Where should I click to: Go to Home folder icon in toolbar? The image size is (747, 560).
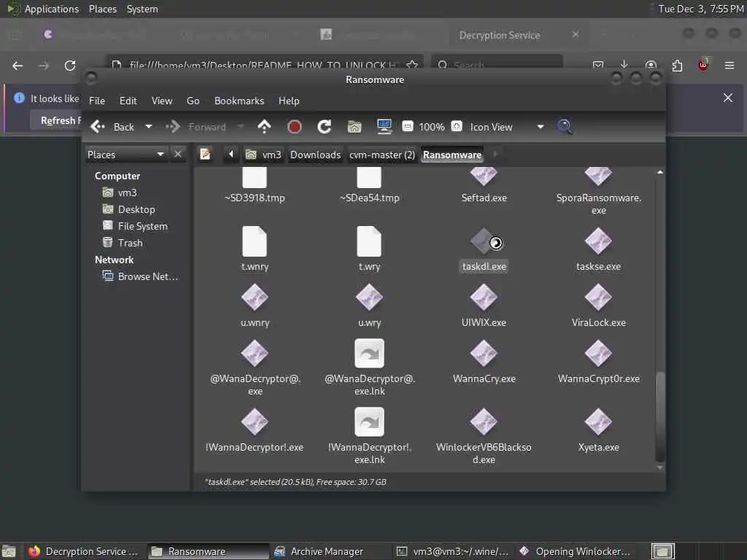354,127
